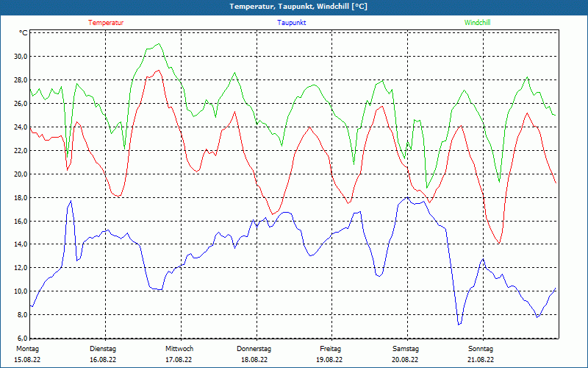Viewport: 588px width, 368px height.
Task: Click the 15.08.22 date label
Action: click(x=27, y=360)
